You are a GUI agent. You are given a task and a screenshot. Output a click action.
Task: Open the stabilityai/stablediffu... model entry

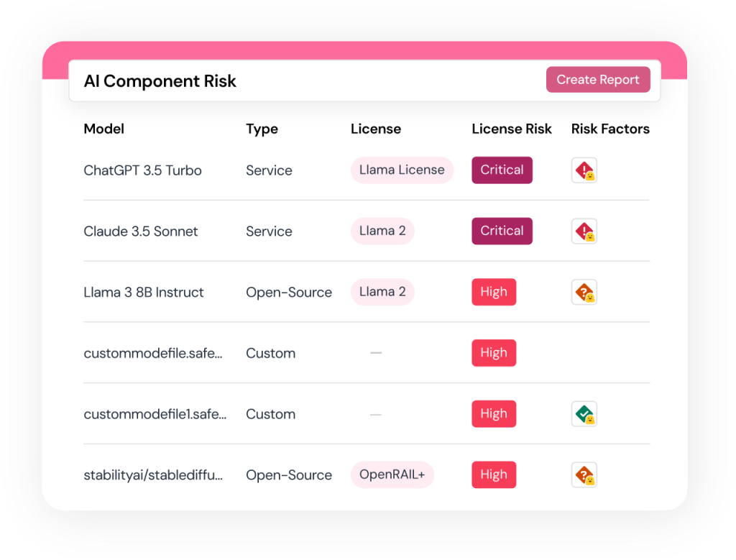[153, 475]
